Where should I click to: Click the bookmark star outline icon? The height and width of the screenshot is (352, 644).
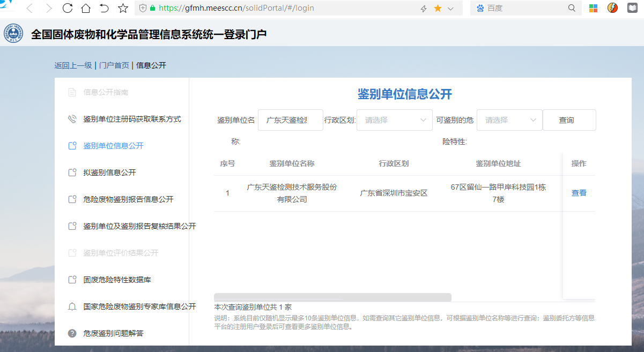pos(123,8)
